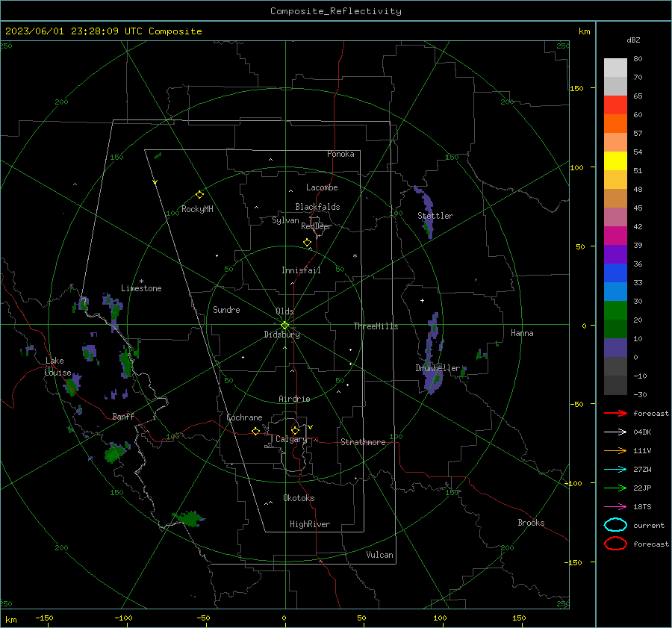Click the asterisk marker east of Innisfail

355,256
